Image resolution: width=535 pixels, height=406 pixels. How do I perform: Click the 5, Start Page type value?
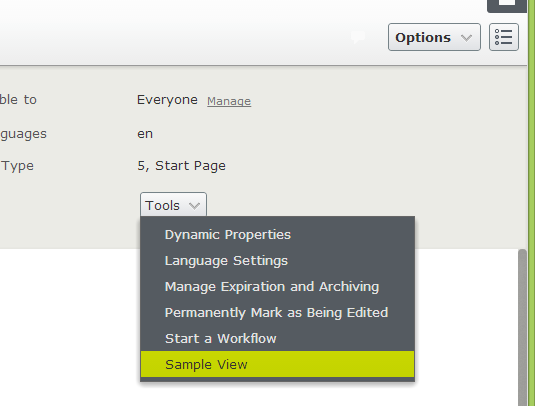tap(182, 166)
